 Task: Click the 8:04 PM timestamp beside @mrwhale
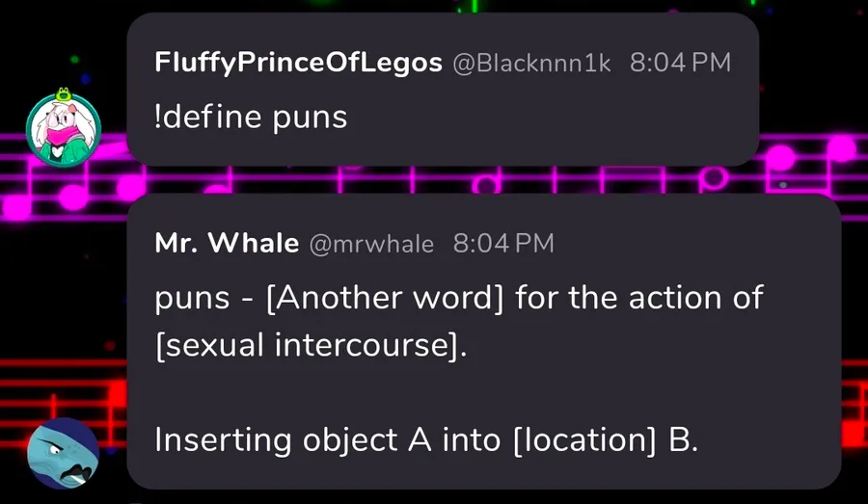coord(503,244)
